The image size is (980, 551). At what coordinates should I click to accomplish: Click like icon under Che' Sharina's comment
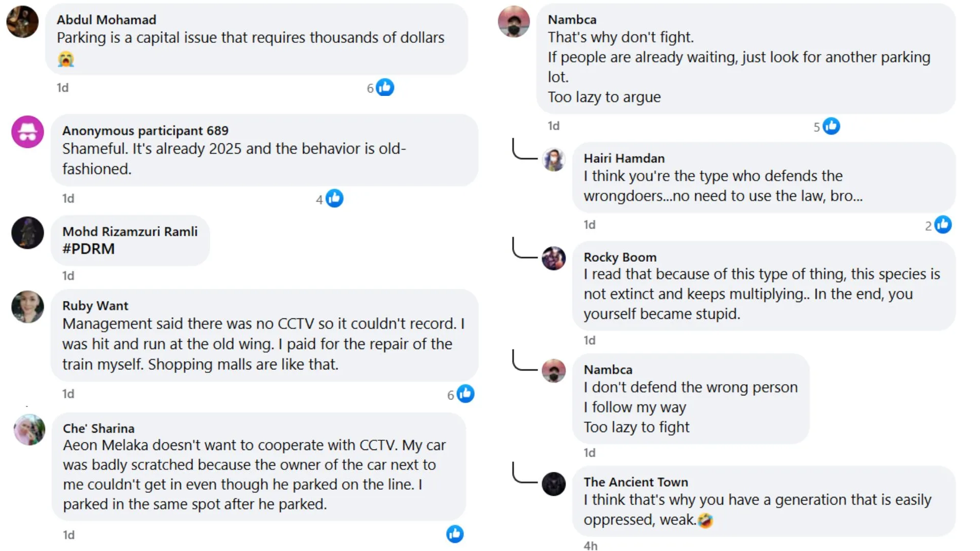(455, 534)
